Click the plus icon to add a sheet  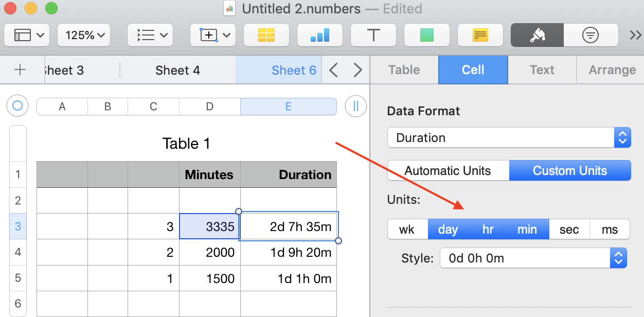20,70
